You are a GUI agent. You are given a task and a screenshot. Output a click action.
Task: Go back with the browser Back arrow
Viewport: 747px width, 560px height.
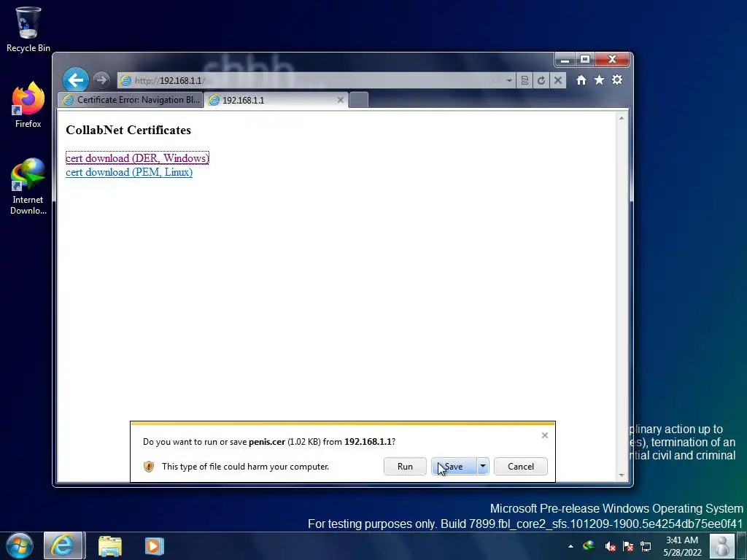[76, 80]
